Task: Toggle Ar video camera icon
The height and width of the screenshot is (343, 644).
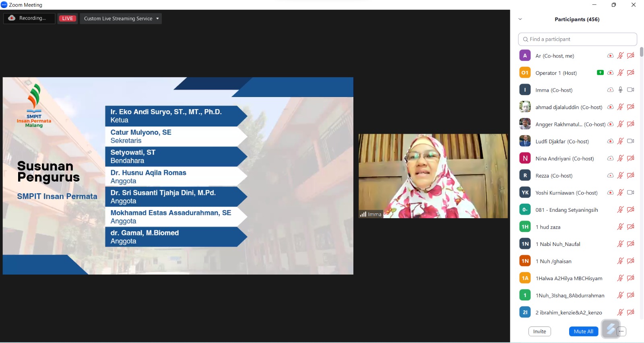Action: [631, 56]
